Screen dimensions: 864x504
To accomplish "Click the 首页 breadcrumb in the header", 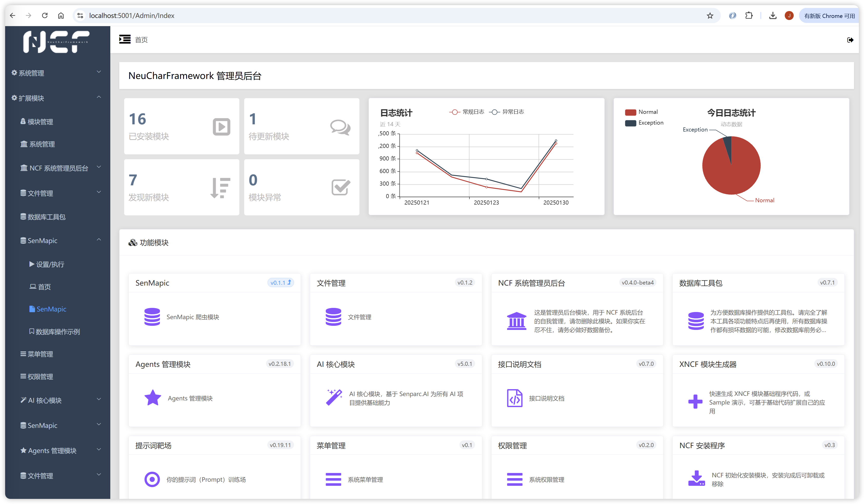I will click(x=141, y=40).
